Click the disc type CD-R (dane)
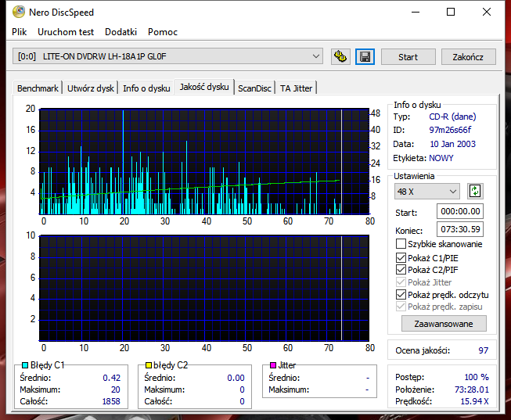 tap(452, 117)
